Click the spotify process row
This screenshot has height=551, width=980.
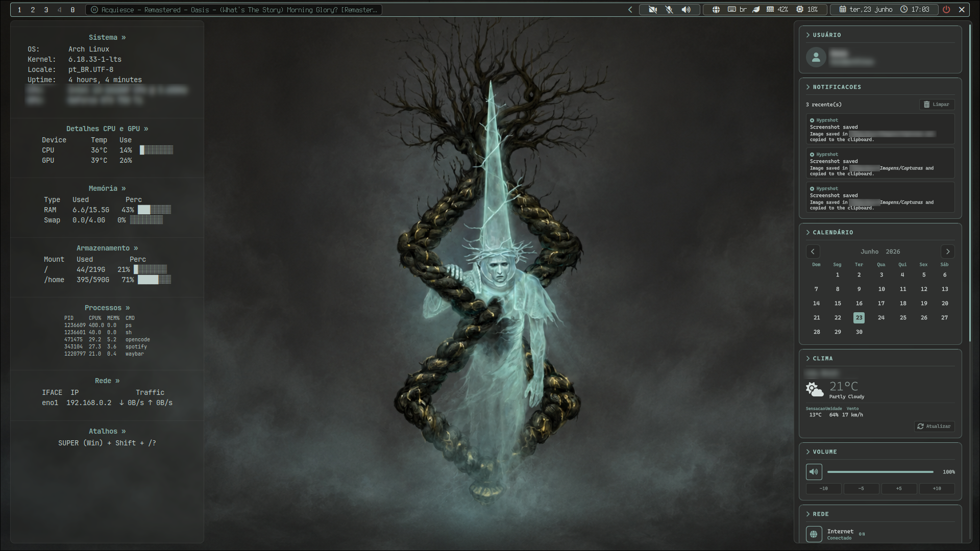coord(106,347)
